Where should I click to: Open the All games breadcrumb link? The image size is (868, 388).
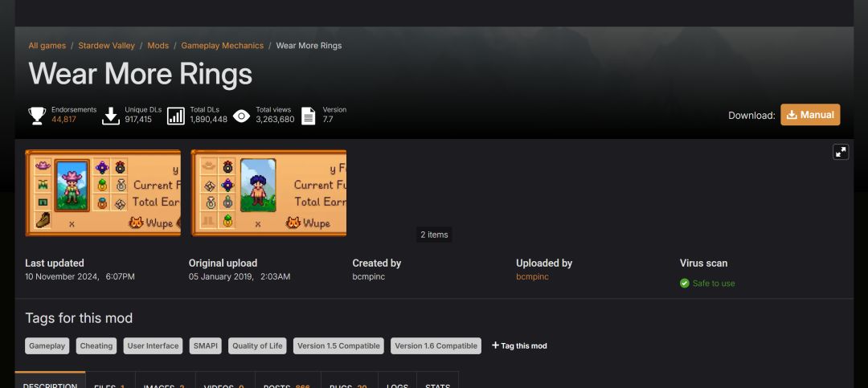click(47, 45)
